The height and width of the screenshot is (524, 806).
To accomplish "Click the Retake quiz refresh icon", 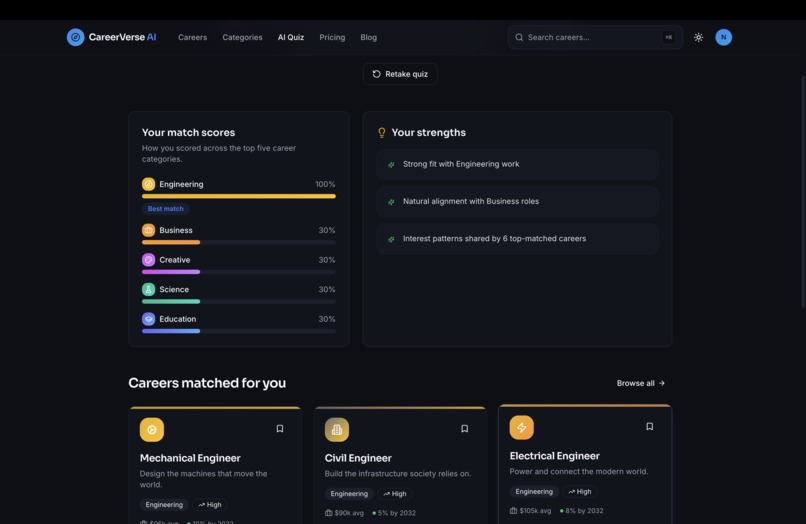I will pyautogui.click(x=376, y=74).
